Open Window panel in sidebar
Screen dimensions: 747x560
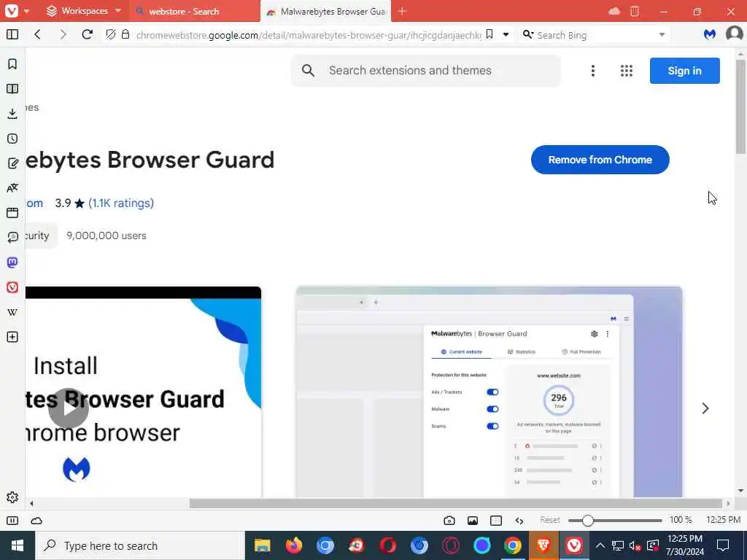click(x=12, y=212)
